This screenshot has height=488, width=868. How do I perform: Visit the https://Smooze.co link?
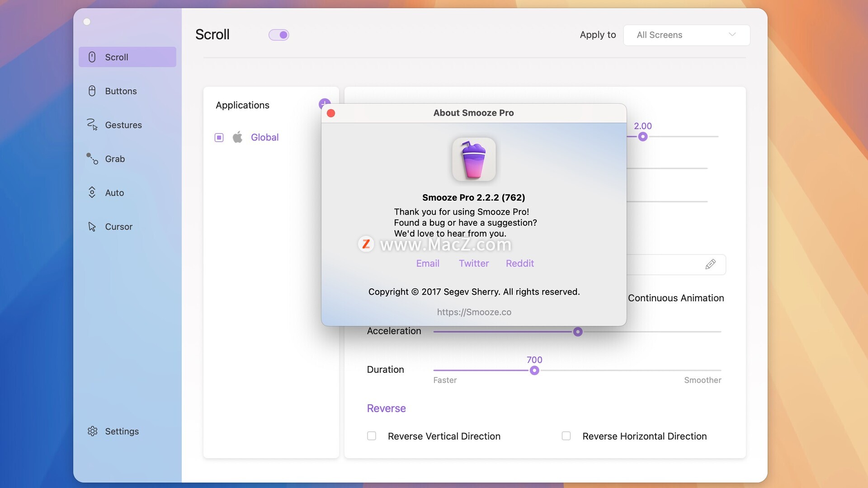click(x=474, y=312)
